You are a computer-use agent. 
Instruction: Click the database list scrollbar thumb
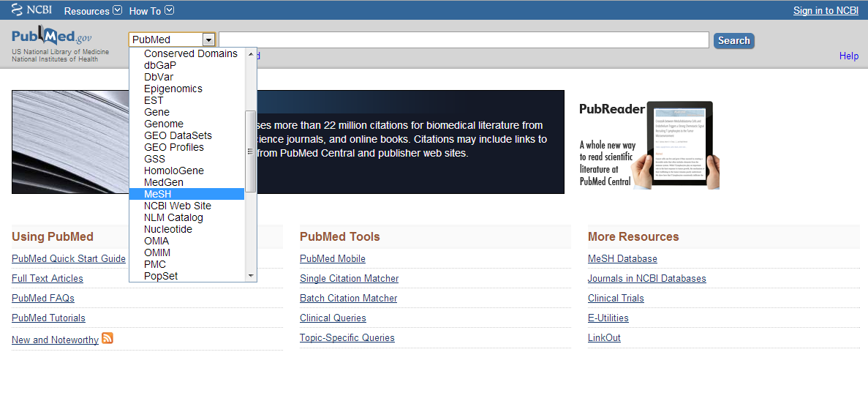tap(250, 151)
